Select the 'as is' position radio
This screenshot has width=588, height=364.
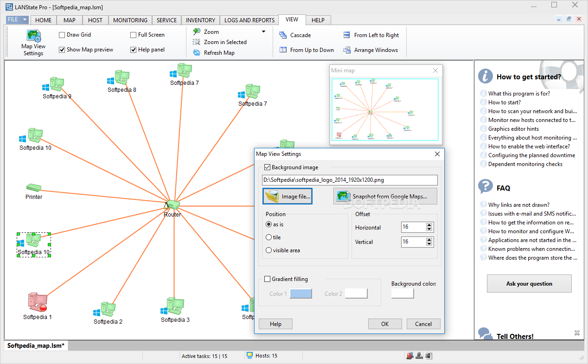click(268, 224)
